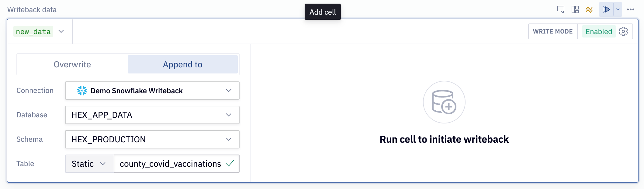Click the green table name checkmark
The image size is (644, 189).
point(230,164)
